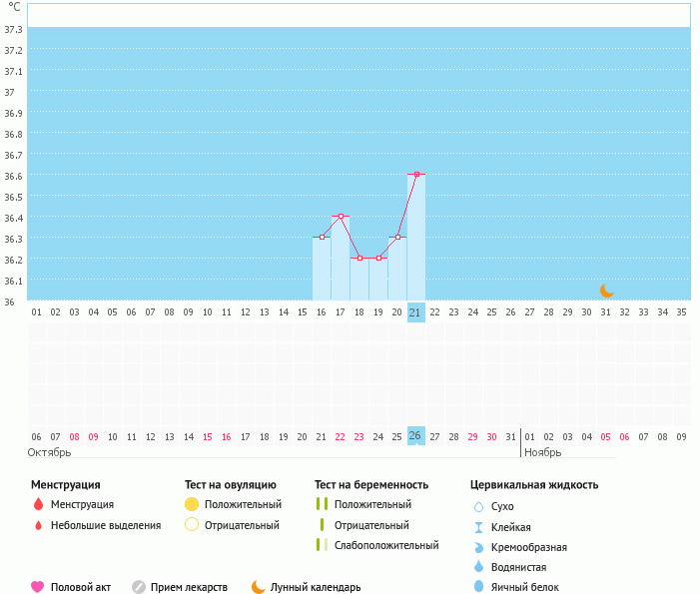
Task: Click the moon icon on the chart
Action: (606, 290)
